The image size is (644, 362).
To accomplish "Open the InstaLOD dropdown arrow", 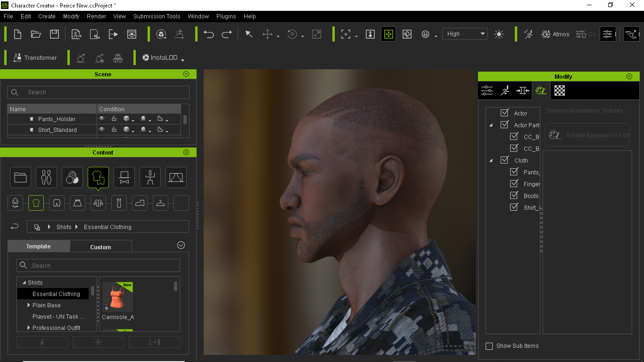I will tap(182, 59).
